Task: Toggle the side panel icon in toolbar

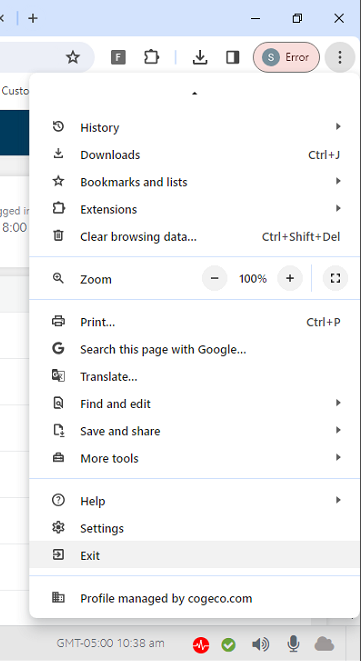Action: click(x=233, y=57)
